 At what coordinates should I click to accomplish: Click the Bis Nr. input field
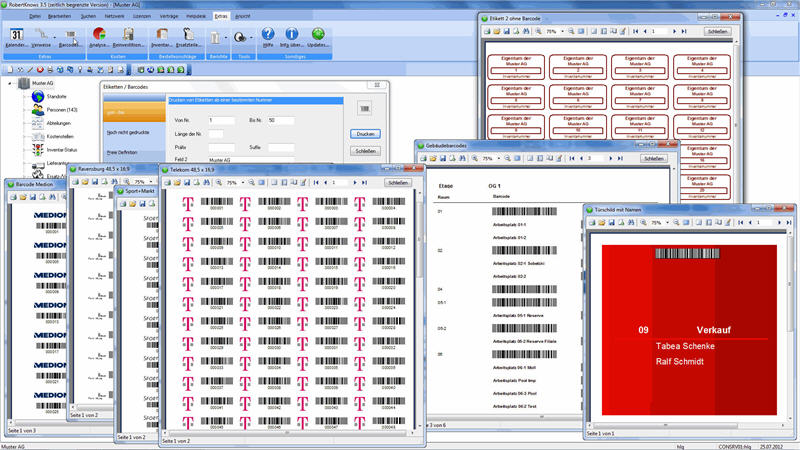pyautogui.click(x=281, y=120)
